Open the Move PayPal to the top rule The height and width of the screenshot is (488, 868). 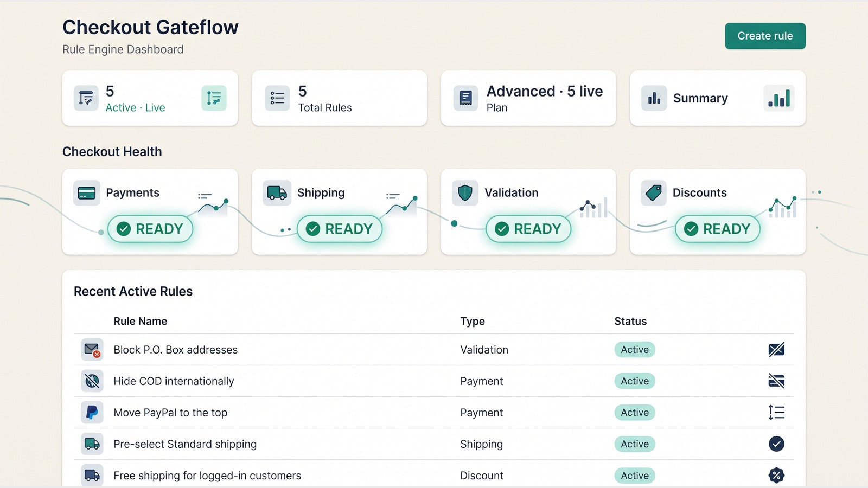(x=170, y=413)
